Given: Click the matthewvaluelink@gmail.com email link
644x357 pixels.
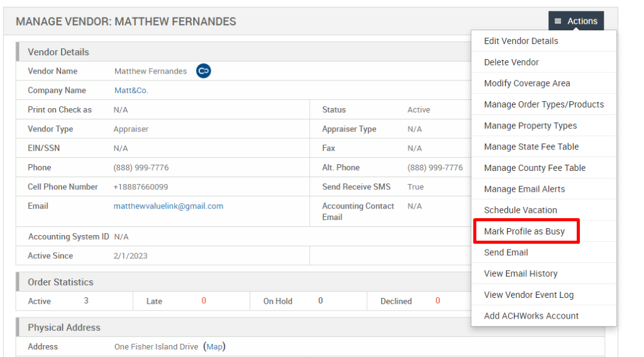Looking at the screenshot, I should point(169,206).
